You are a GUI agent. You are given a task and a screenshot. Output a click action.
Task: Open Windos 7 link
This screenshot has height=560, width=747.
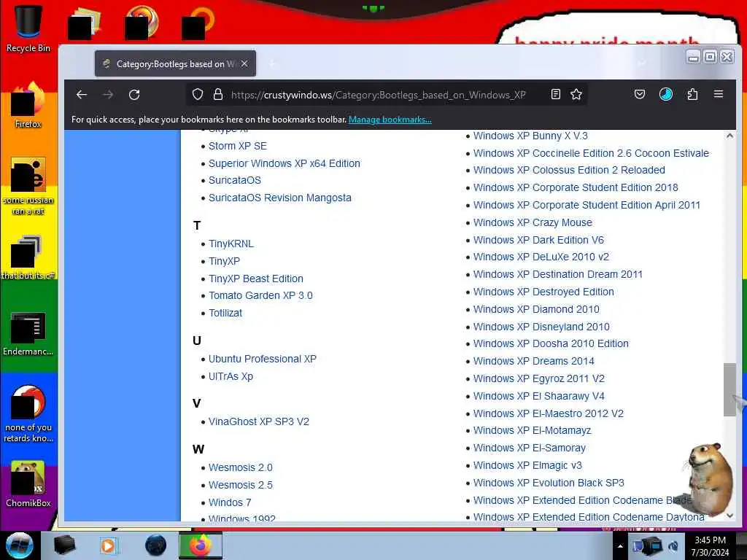230,502
